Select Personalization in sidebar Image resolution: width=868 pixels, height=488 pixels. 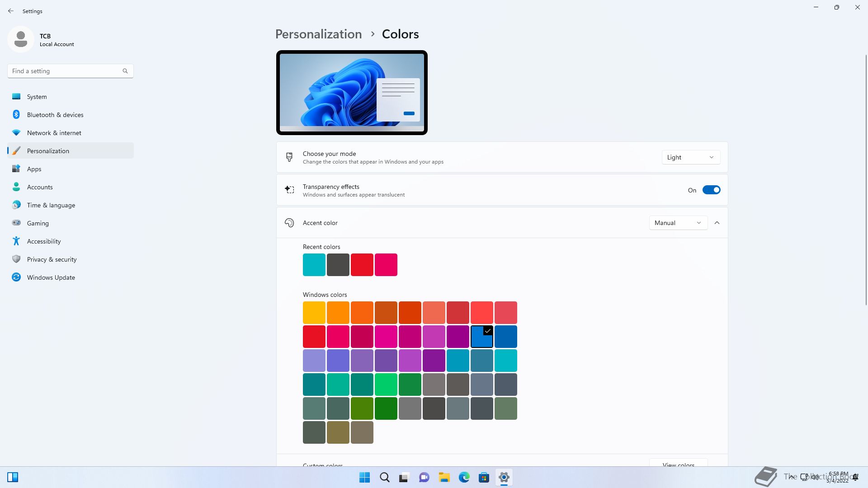(x=71, y=151)
